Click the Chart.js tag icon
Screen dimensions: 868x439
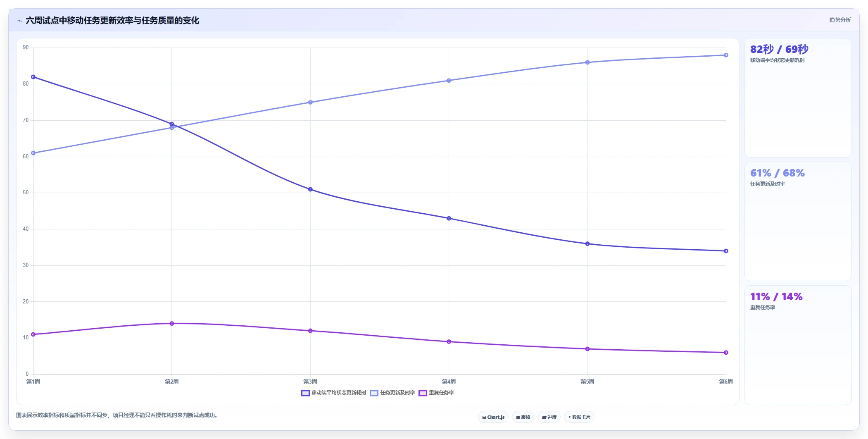(x=484, y=418)
